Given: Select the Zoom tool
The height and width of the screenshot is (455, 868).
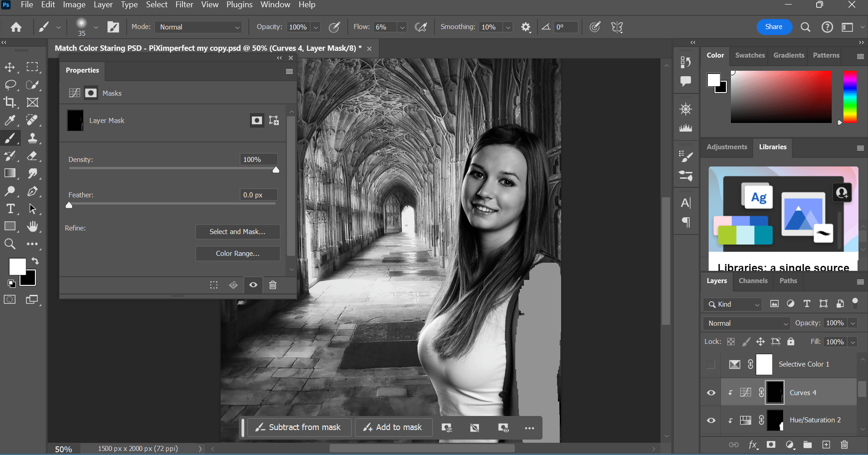Looking at the screenshot, I should [10, 244].
